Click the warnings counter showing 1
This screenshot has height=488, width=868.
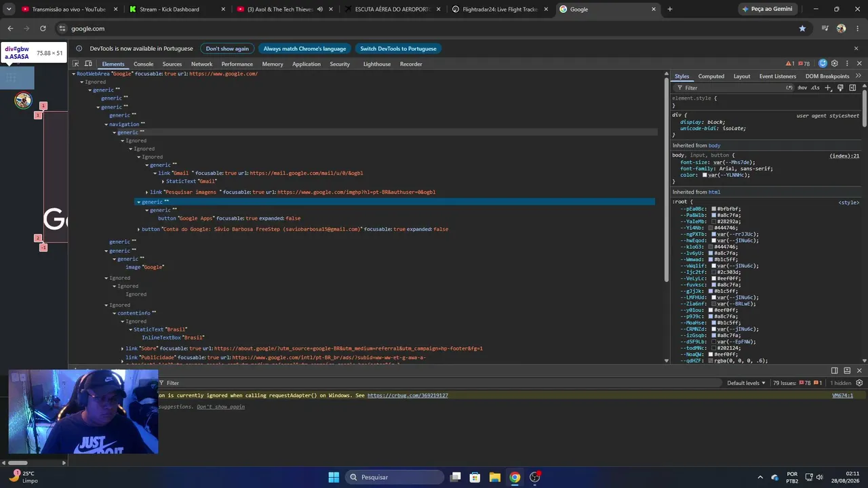click(790, 64)
